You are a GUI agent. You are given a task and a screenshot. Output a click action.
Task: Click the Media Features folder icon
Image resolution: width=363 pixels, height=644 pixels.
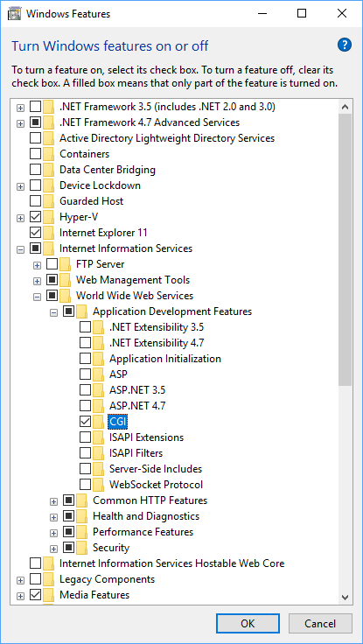pyautogui.click(x=48, y=595)
